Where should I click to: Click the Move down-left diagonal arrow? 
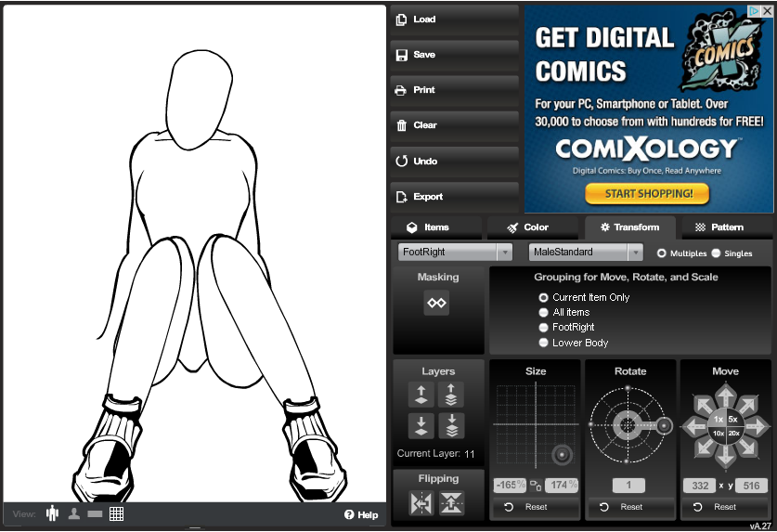click(705, 448)
